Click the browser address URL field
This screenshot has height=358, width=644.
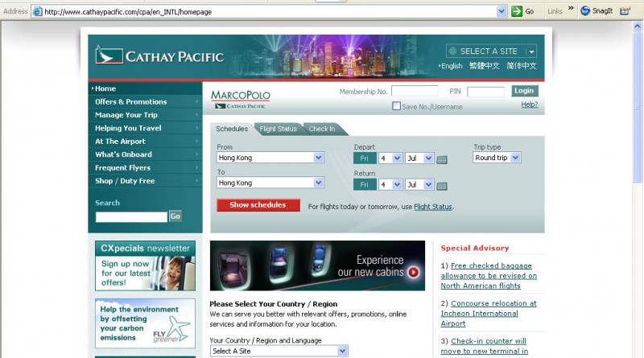[x=270, y=12]
